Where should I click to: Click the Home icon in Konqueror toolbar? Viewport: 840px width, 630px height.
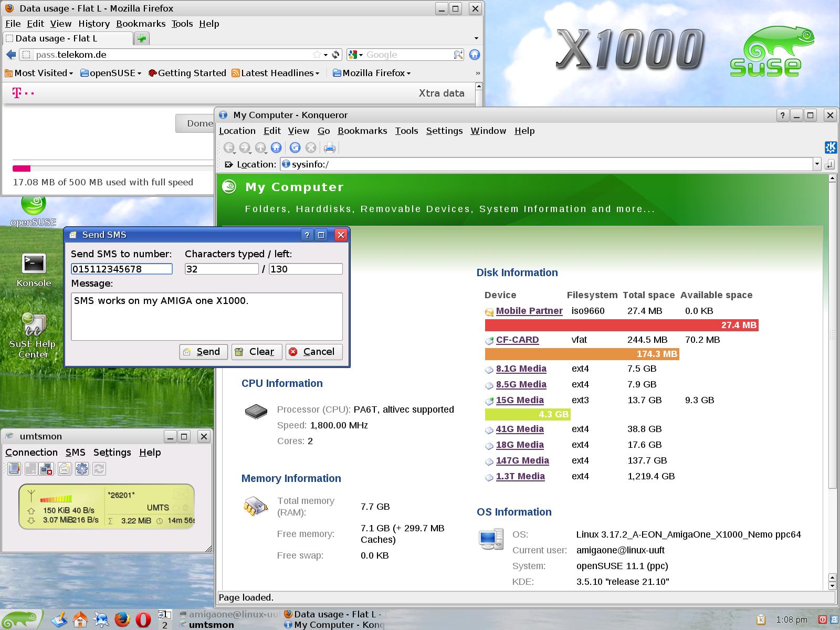tap(276, 148)
